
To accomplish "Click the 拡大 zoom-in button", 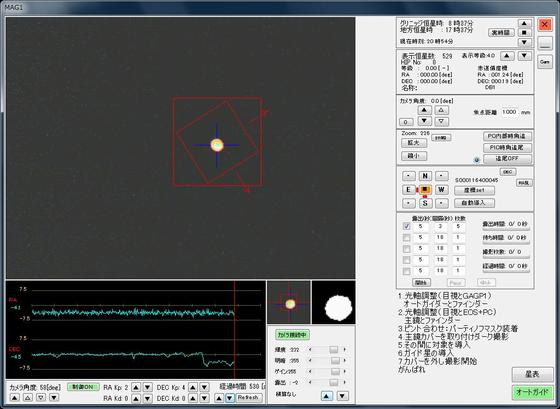I will pyautogui.click(x=414, y=143).
